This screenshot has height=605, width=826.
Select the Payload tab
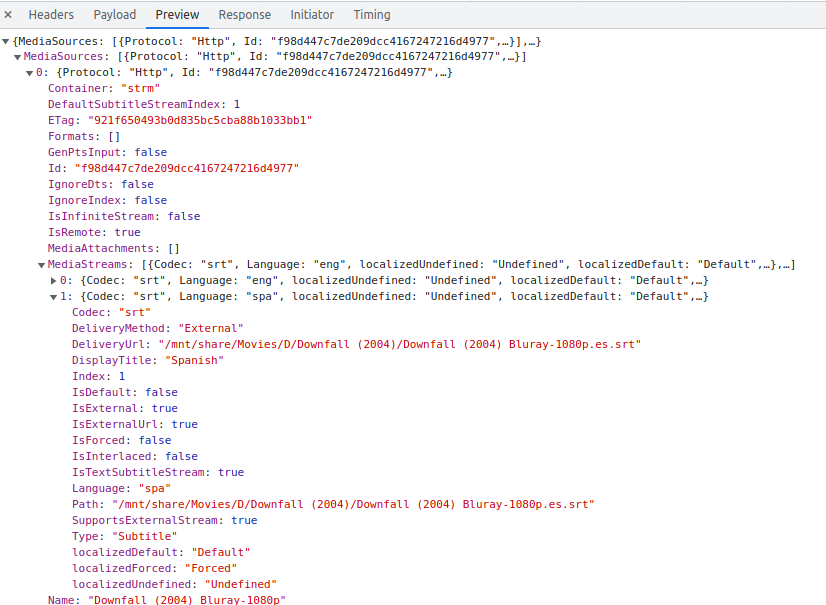(x=114, y=14)
